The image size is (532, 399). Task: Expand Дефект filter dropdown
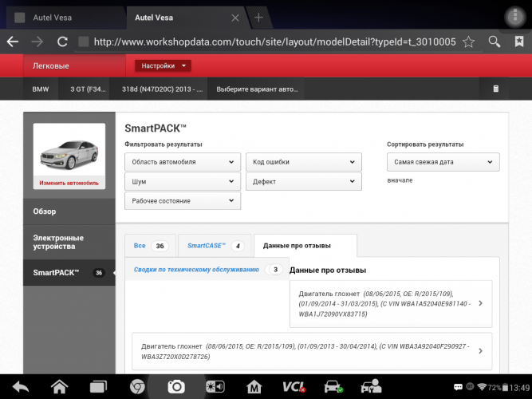coord(304,181)
